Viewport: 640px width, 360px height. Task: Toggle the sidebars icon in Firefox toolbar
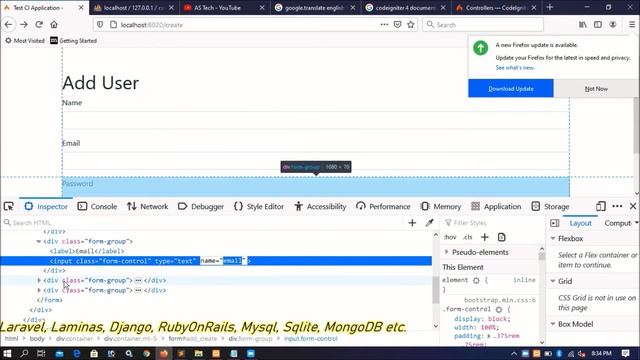click(x=598, y=24)
